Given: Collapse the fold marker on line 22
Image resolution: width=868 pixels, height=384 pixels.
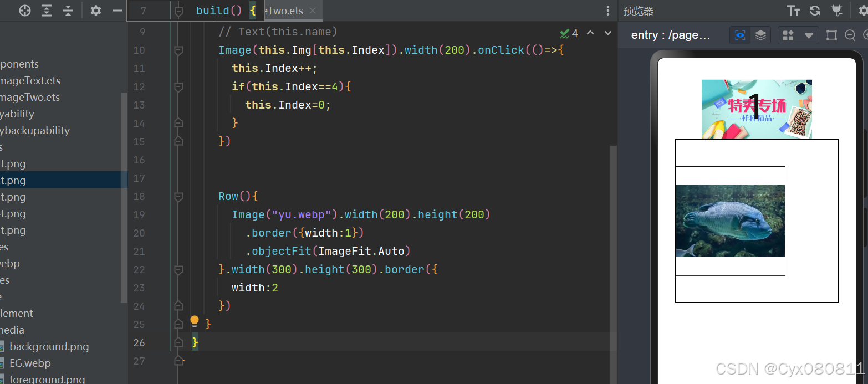Looking at the screenshot, I should pyautogui.click(x=178, y=269).
